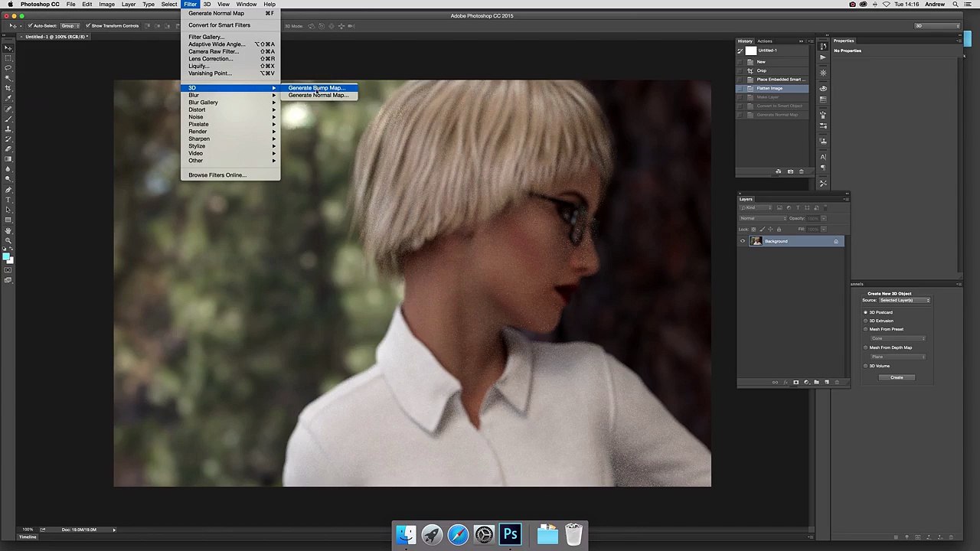Expand the Blur filter submenu
This screenshot has width=980, height=551.
(230, 95)
